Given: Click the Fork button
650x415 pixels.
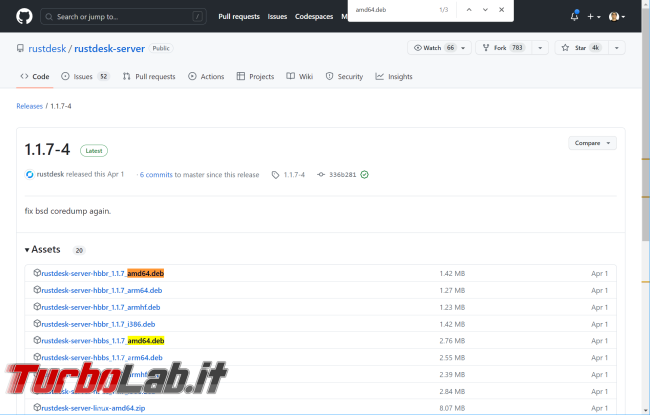Looking at the screenshot, I should click(x=504, y=48).
